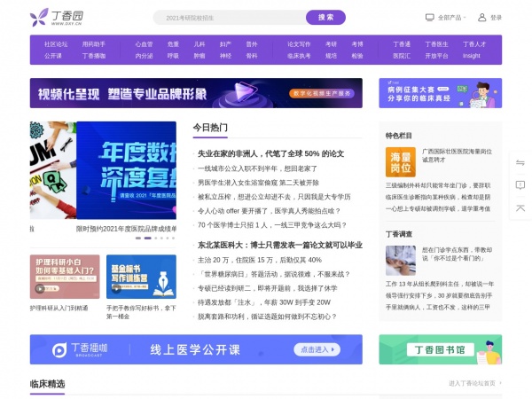Click the 视频化呈现 塑造专业品牌形象 banner

click(x=196, y=93)
